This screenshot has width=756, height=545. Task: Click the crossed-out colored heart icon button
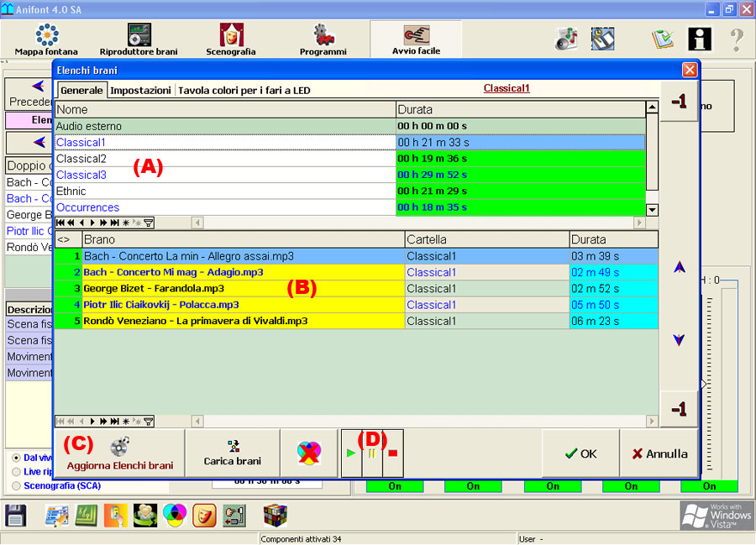309,453
